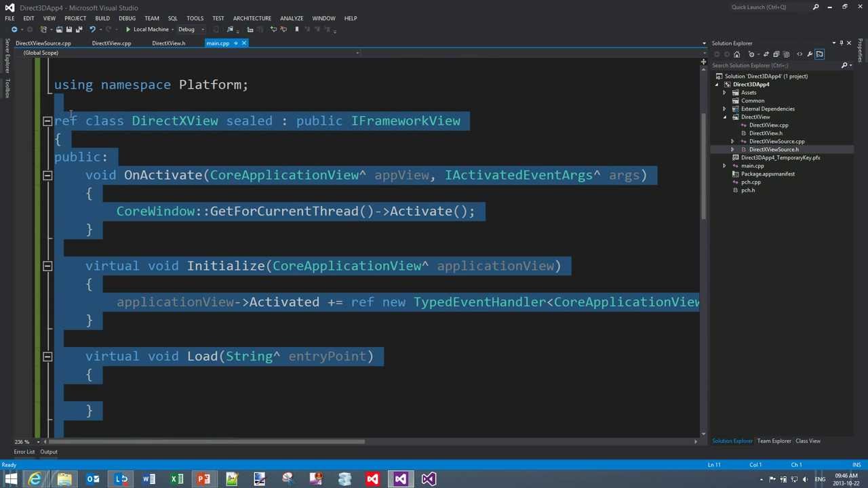Screen dimensions: 868x488
Task: Toggle Preview Selected Items in Solution Explorer
Action: (x=819, y=54)
